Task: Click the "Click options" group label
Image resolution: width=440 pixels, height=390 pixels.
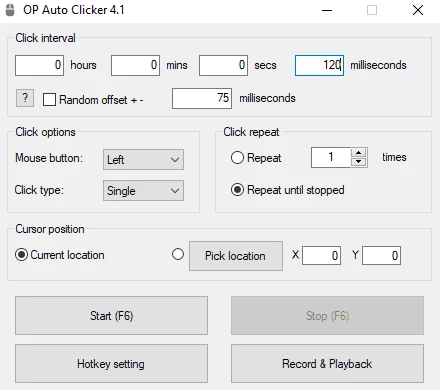Action: [x=45, y=132]
